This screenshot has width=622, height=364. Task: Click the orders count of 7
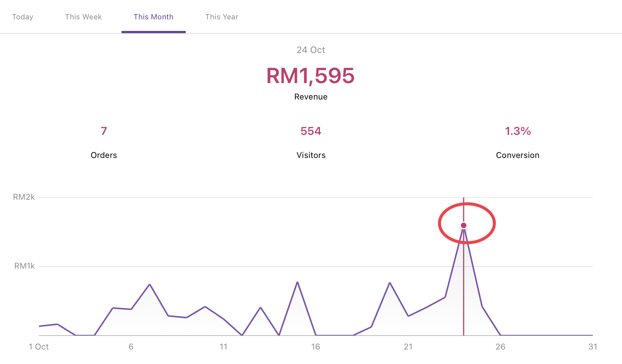click(x=104, y=131)
